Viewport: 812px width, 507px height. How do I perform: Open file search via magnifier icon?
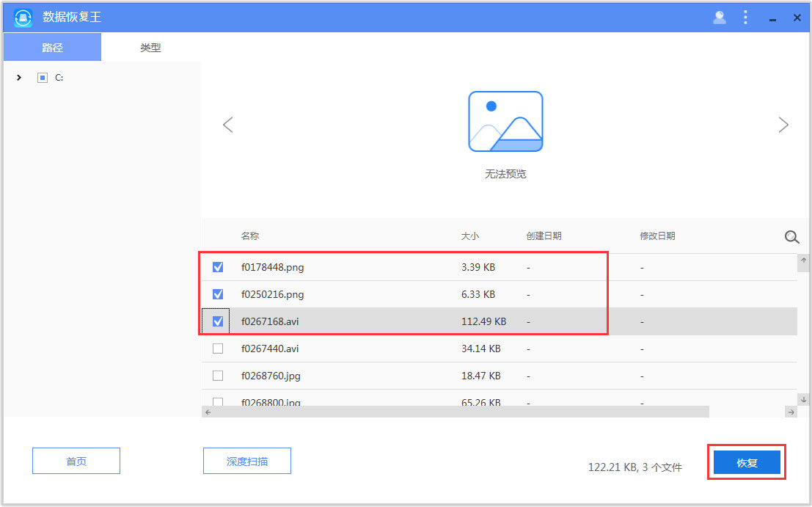coord(791,237)
